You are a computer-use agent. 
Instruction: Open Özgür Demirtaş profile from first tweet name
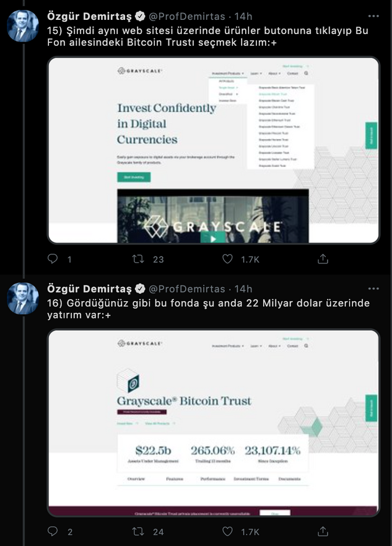89,16
